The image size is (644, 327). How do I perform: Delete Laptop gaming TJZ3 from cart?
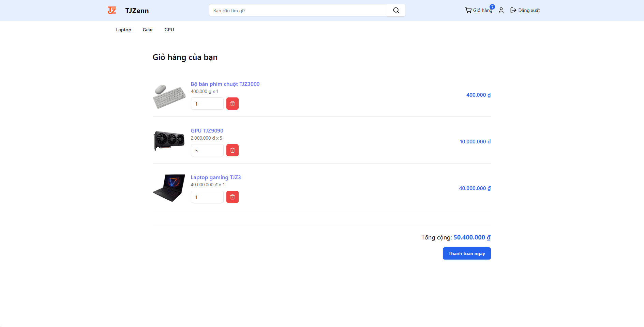232,197
